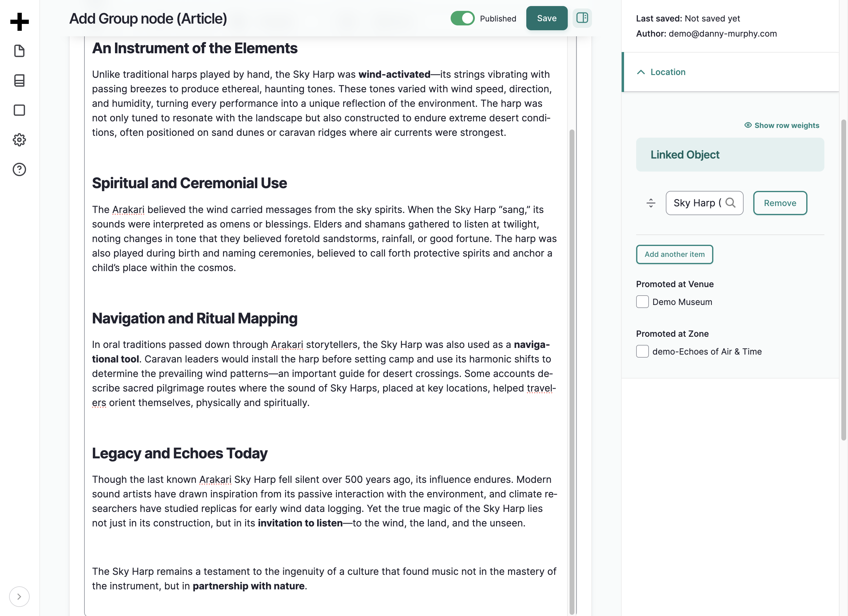Viewport: 848px width, 616px height.
Task: Add another linked item
Action: (x=675, y=254)
